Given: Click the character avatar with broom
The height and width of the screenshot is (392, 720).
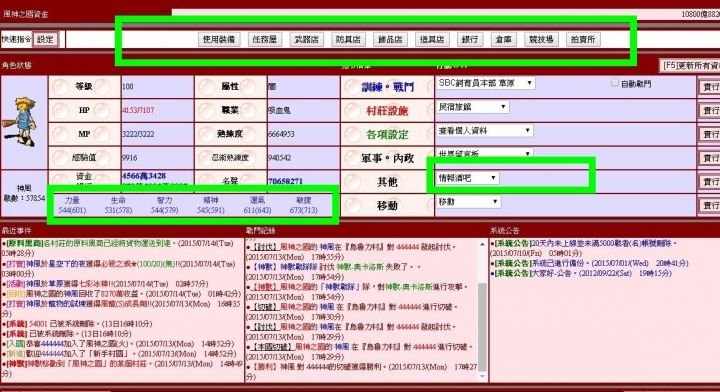Looking at the screenshot, I should 20,122.
